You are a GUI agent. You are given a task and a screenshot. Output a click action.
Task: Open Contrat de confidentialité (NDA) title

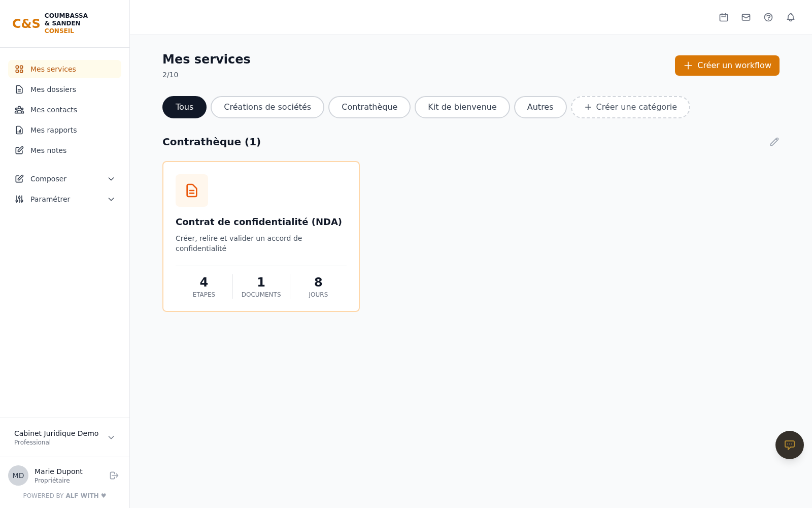(259, 222)
